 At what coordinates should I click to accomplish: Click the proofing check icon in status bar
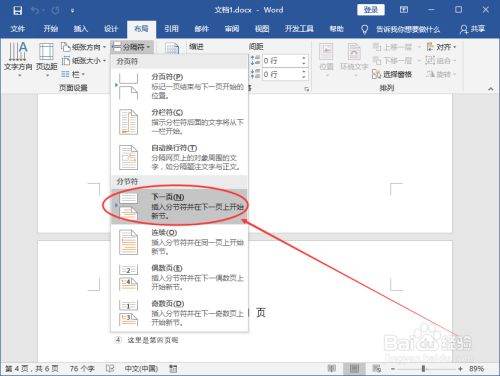(110, 368)
